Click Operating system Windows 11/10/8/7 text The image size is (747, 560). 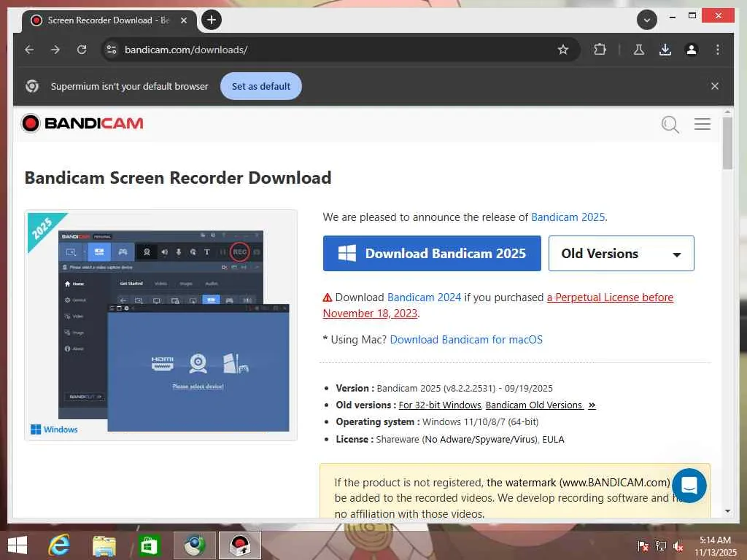[x=437, y=422]
